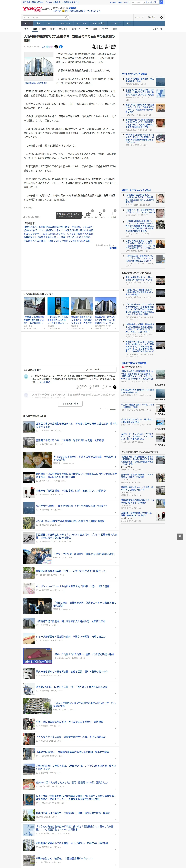Open the 朝日新聞 publisher logo
The height and width of the screenshot is (868, 186).
[104, 47]
